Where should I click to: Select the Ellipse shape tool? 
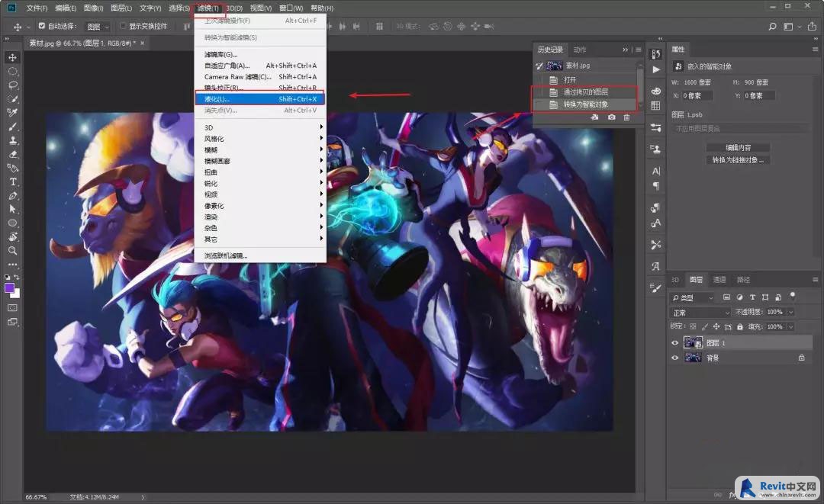pos(13,223)
